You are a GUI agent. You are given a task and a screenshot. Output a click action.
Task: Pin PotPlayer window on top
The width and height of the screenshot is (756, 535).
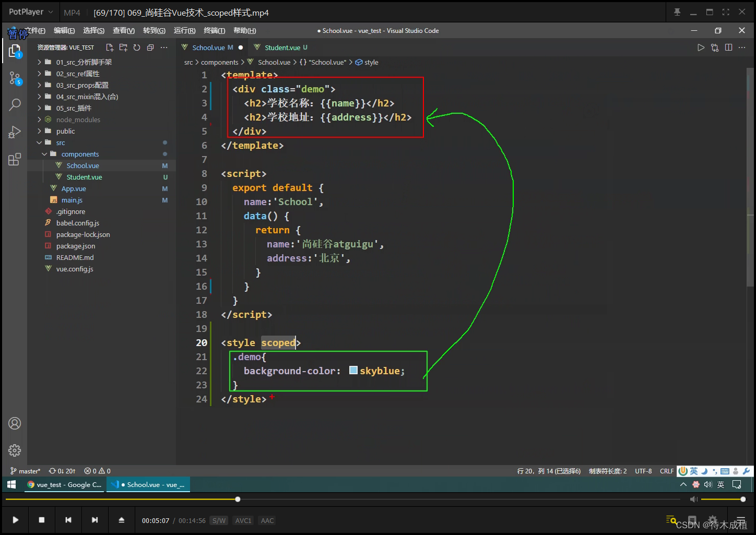click(677, 12)
